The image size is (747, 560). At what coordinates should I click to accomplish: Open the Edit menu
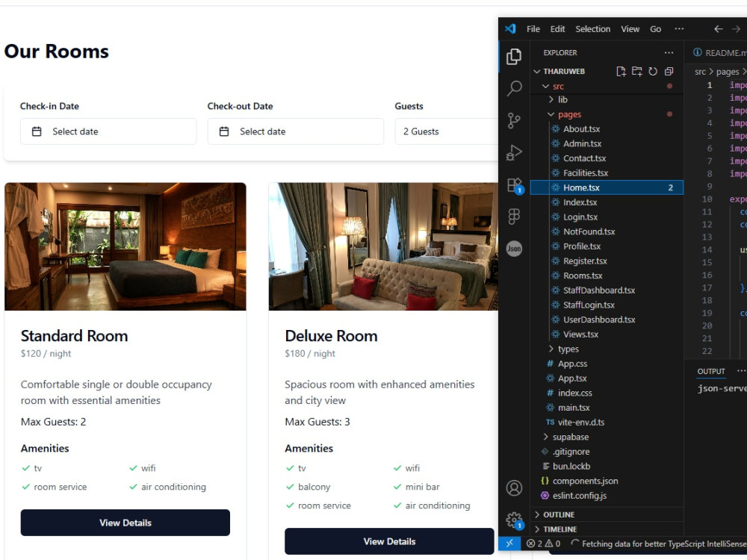(x=557, y=29)
